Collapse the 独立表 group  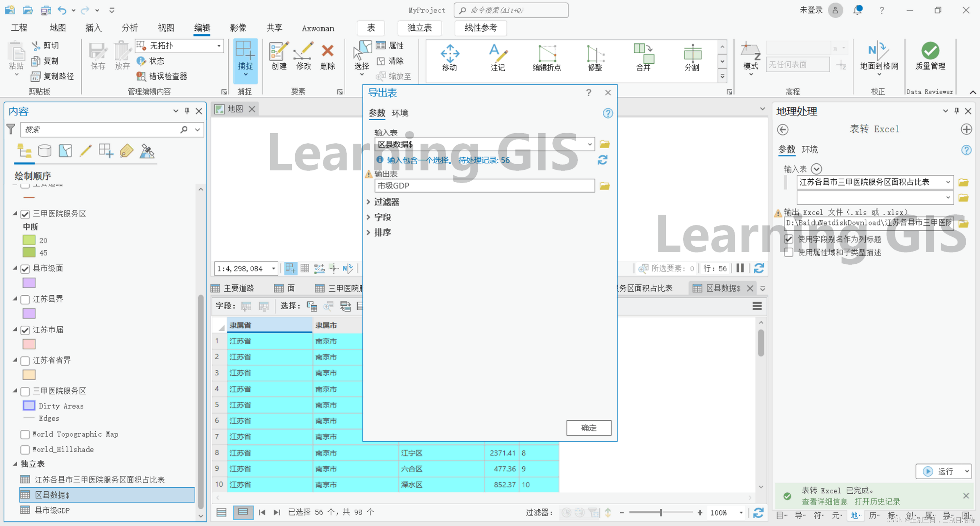tap(15, 464)
